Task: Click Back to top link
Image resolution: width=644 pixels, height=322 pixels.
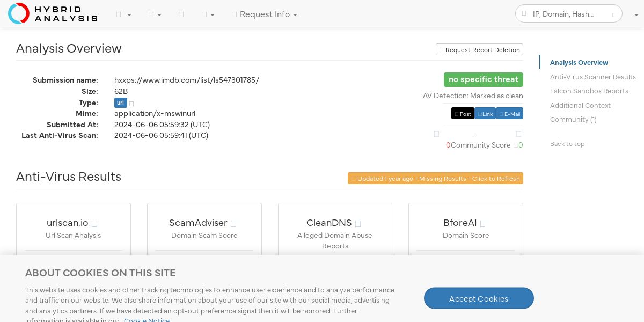Action: 567,144
